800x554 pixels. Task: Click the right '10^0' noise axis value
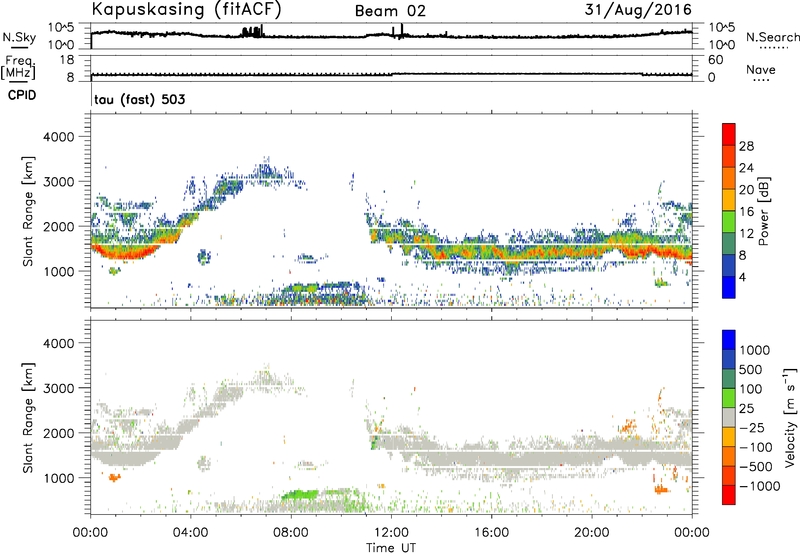[721, 45]
